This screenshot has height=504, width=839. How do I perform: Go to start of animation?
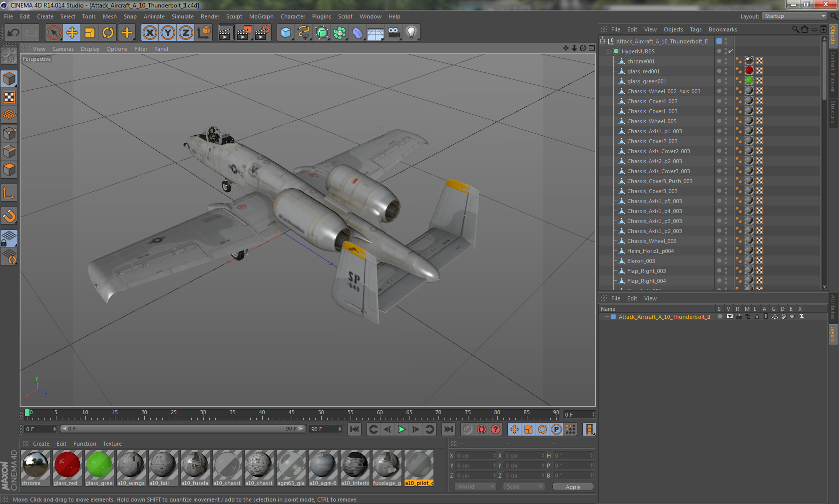point(355,429)
